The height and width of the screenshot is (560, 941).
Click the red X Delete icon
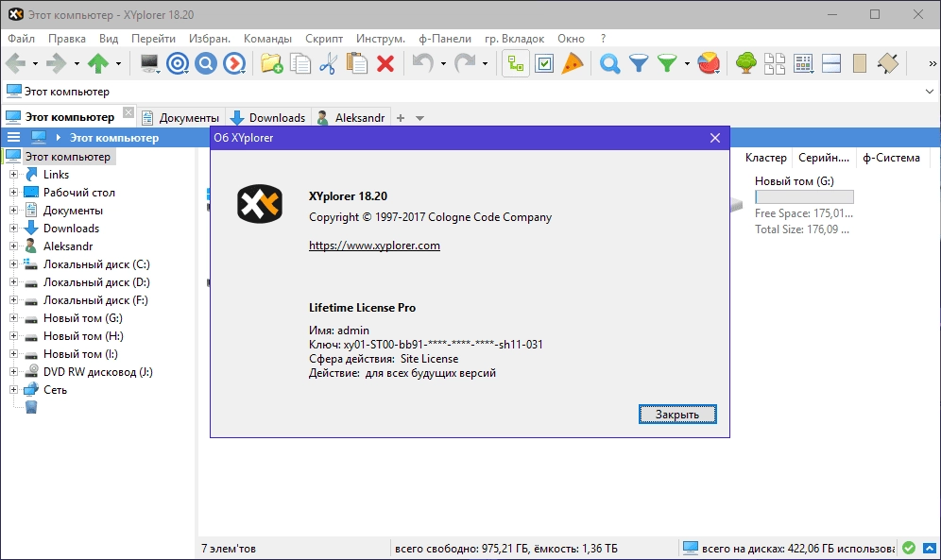[x=385, y=63]
